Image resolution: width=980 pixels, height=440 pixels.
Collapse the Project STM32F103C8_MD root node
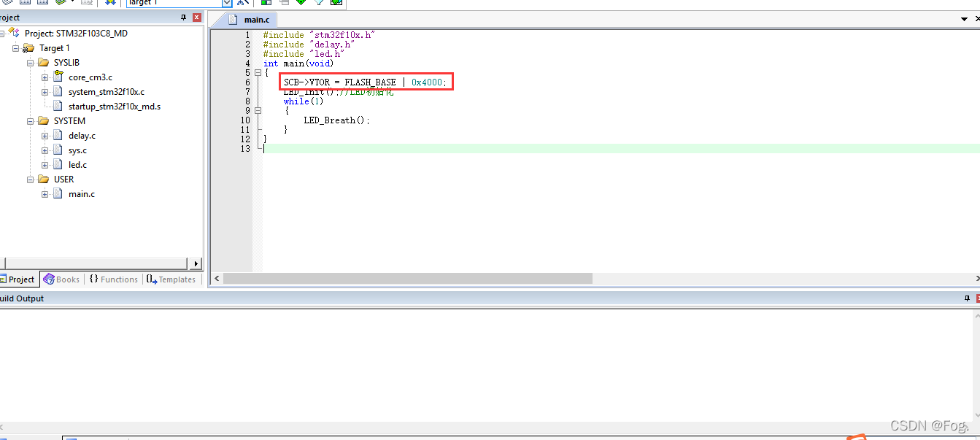coord(1,34)
